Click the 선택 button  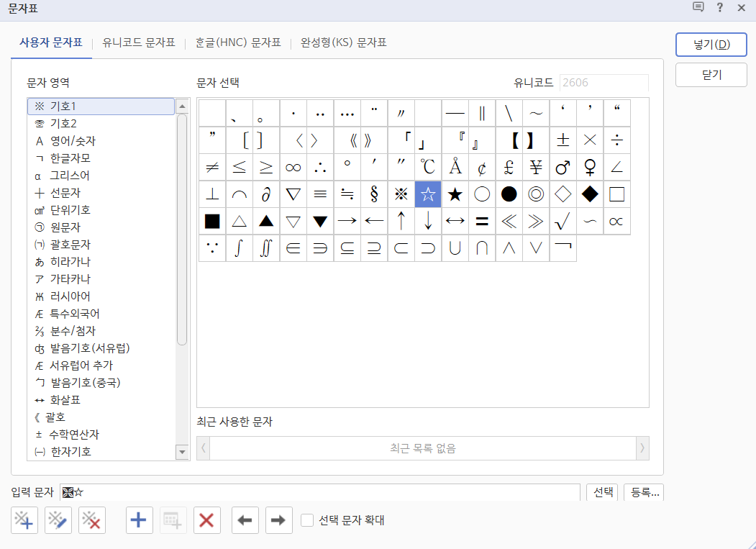[x=603, y=492]
